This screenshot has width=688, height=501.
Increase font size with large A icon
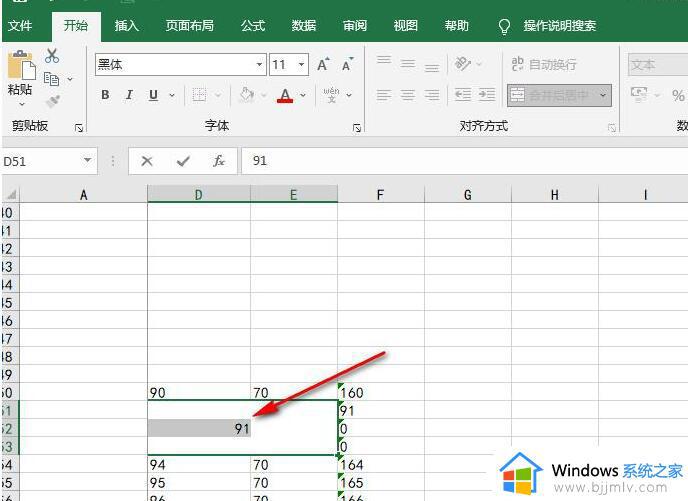(323, 64)
